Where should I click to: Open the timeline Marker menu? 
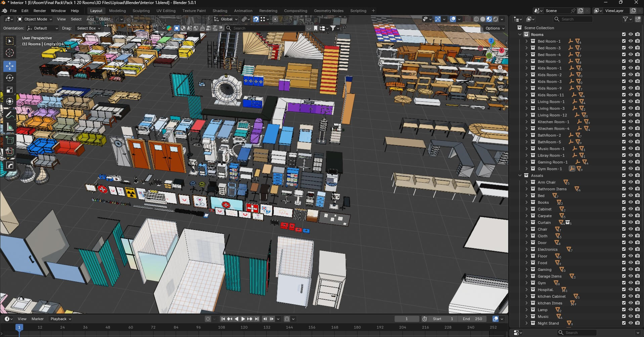[x=38, y=319]
